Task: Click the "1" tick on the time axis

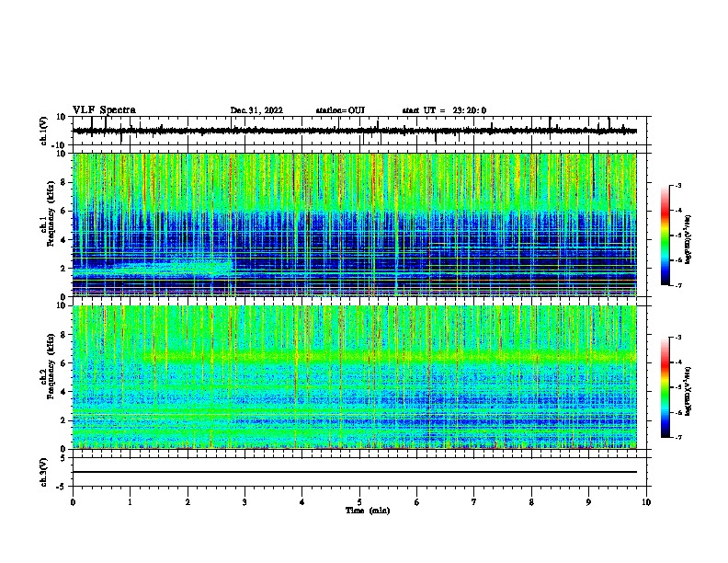Action: tap(130, 502)
